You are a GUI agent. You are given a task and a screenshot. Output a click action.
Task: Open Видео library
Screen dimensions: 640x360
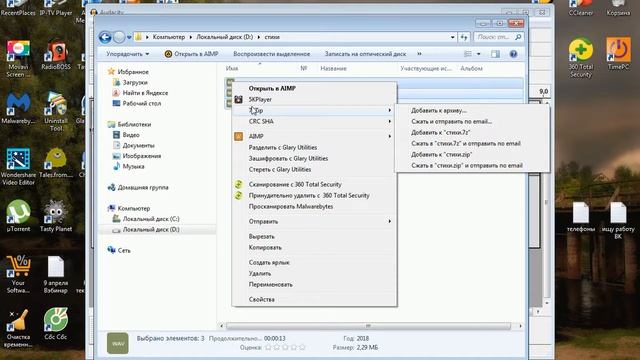click(131, 135)
